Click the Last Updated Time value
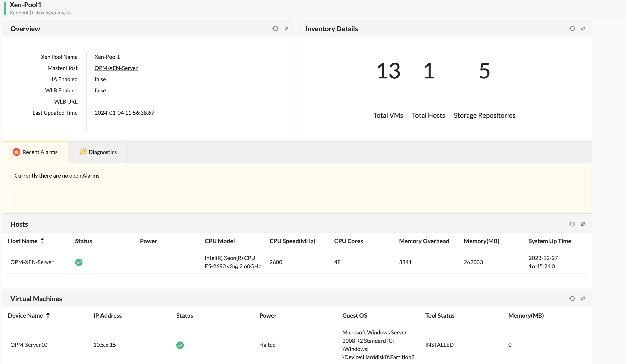 pyautogui.click(x=124, y=113)
